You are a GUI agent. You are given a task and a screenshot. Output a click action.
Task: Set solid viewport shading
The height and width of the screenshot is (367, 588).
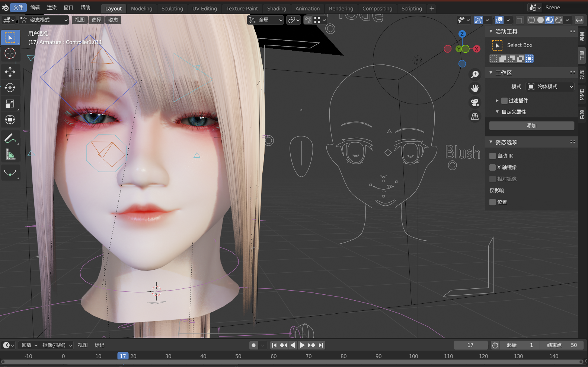(x=540, y=20)
